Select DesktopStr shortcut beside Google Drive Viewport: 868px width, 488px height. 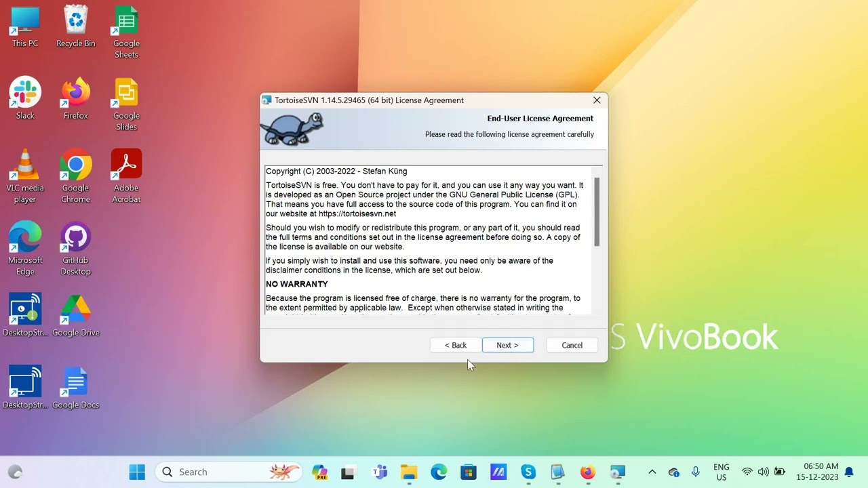[x=25, y=316]
